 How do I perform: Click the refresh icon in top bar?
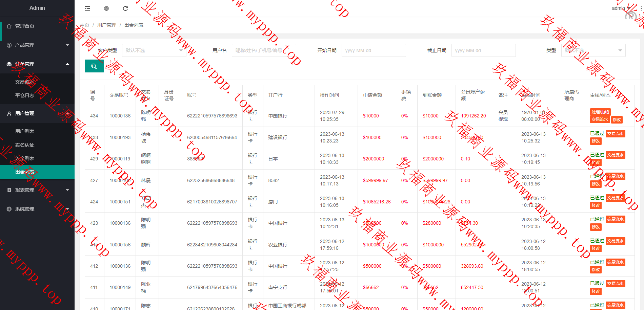(x=125, y=8)
